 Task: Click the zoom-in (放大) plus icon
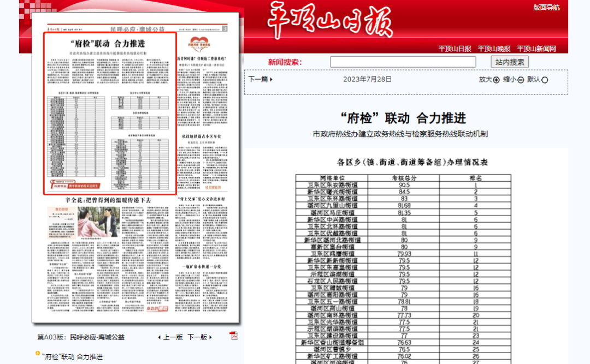pos(496,80)
